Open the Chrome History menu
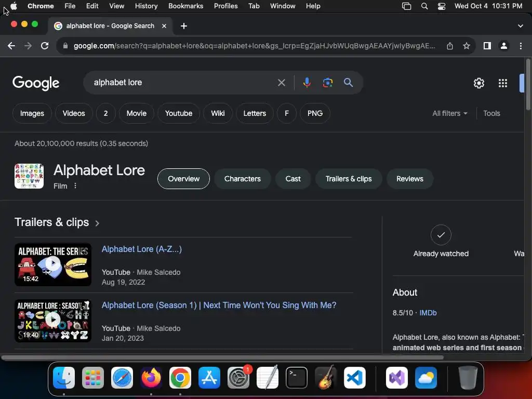The image size is (532, 399). (146, 6)
